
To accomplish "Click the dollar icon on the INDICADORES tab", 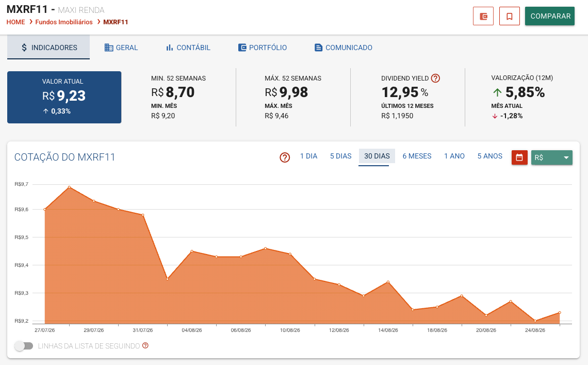I will (24, 47).
